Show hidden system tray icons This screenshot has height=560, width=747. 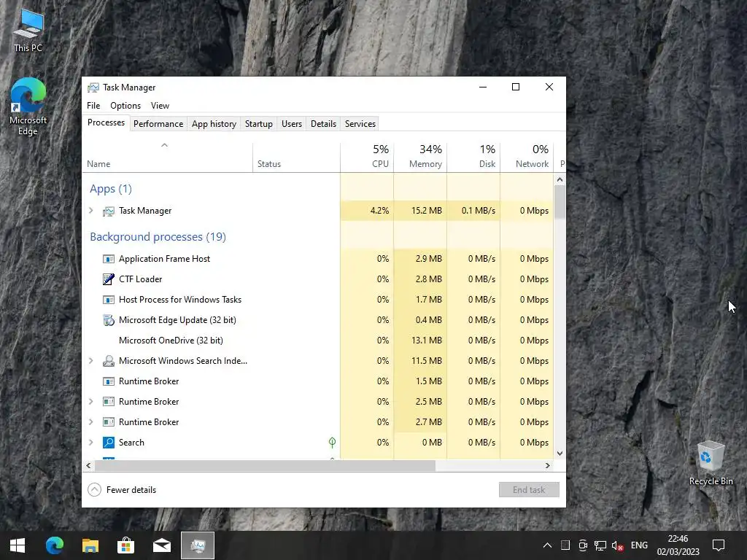(x=547, y=545)
